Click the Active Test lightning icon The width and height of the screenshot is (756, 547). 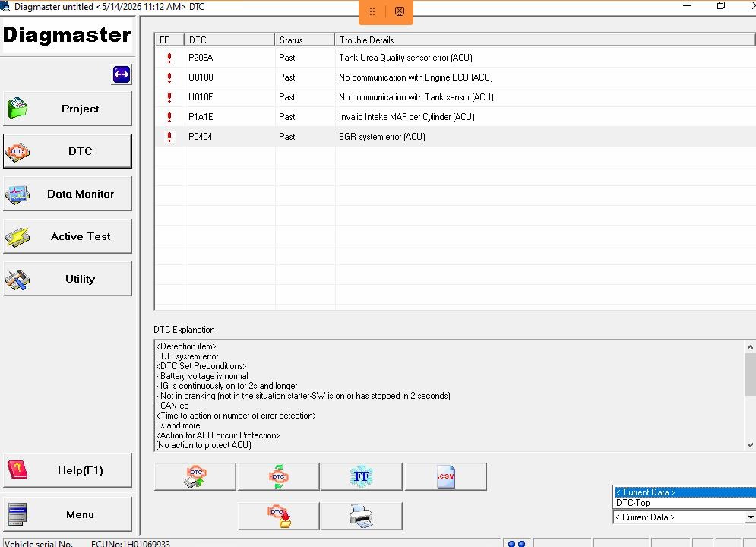coord(17,237)
